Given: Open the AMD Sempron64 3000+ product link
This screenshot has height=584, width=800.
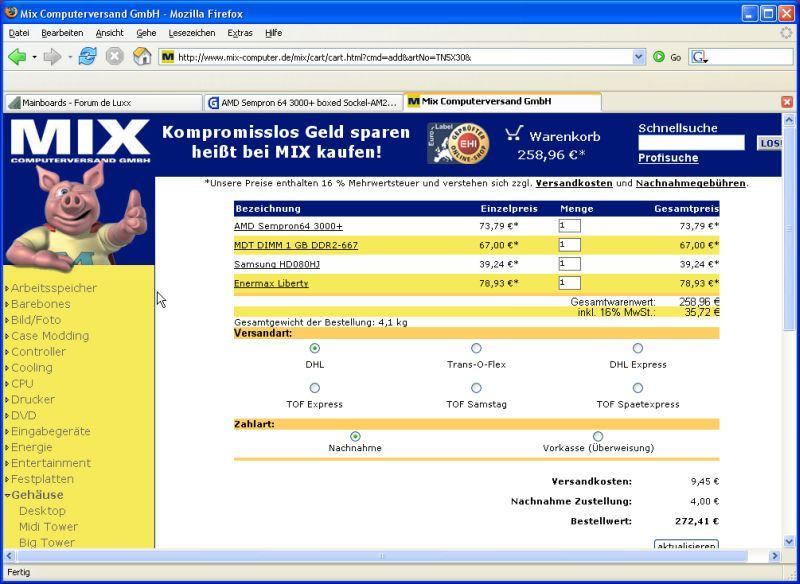Looking at the screenshot, I should pos(288,226).
